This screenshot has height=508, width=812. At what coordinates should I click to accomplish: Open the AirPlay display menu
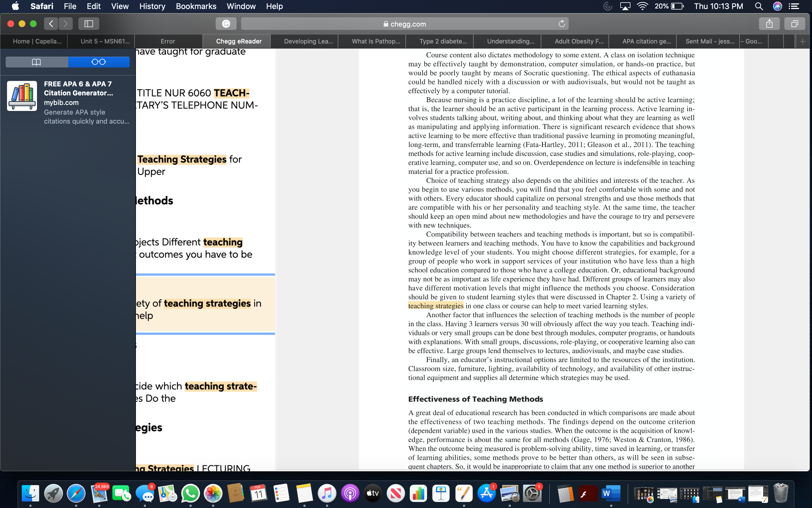pos(625,6)
